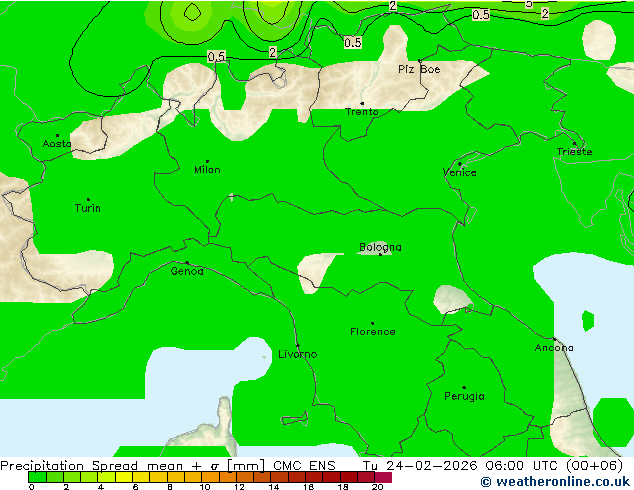Select the Trieste city label

[x=574, y=152]
